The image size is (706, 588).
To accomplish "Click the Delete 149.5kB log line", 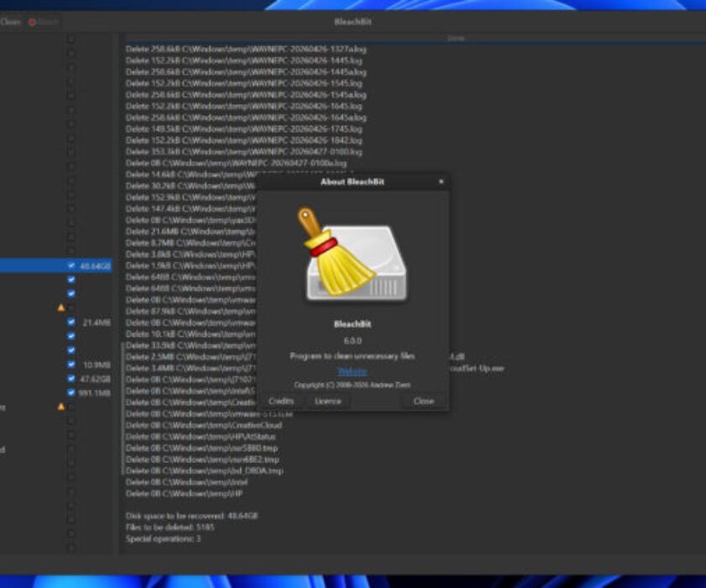I will click(x=244, y=129).
